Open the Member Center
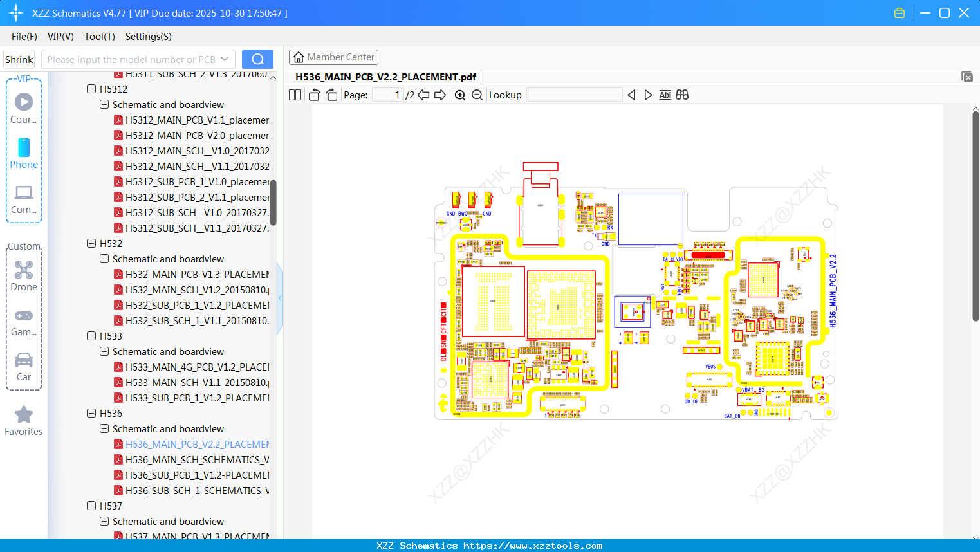Image resolution: width=980 pixels, height=552 pixels. 333,57
